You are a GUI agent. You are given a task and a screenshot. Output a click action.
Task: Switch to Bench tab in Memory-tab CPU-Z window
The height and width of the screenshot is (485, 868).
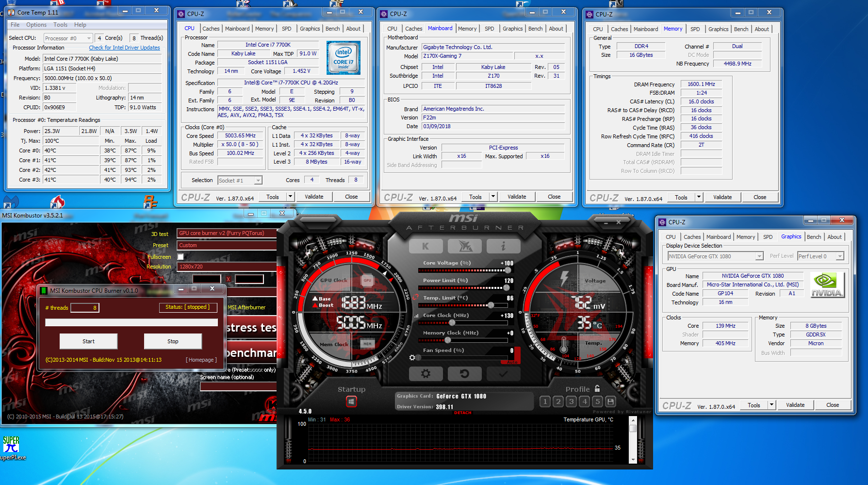tap(741, 29)
